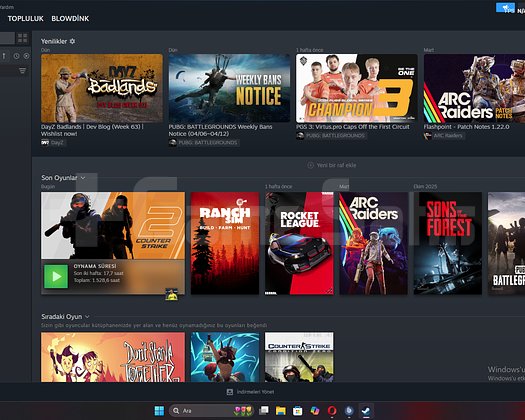Click the friend avatar on Counter-Strike 2 card
Screen dimensions: 525x420
coord(171,294)
